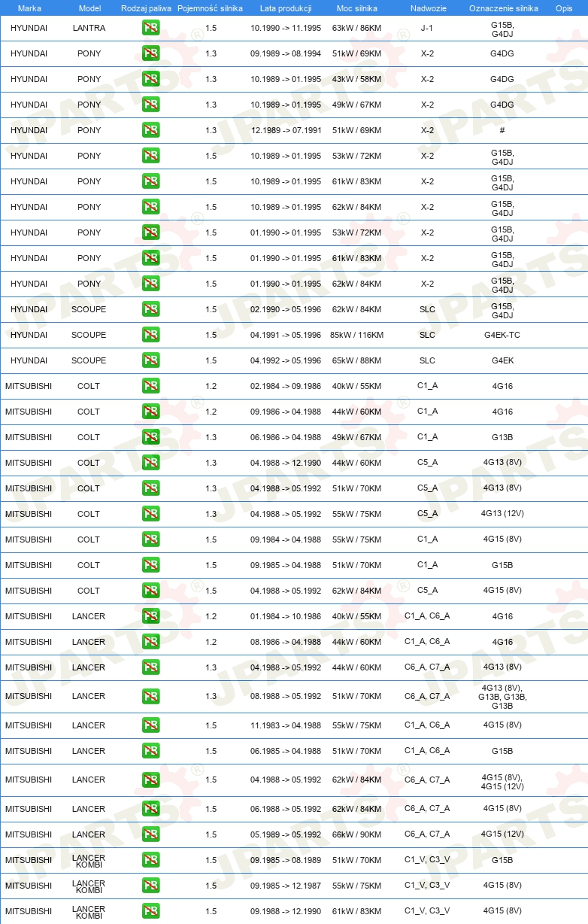Click petrol icon in Lancer 66kW / 90KM row

pos(150,835)
